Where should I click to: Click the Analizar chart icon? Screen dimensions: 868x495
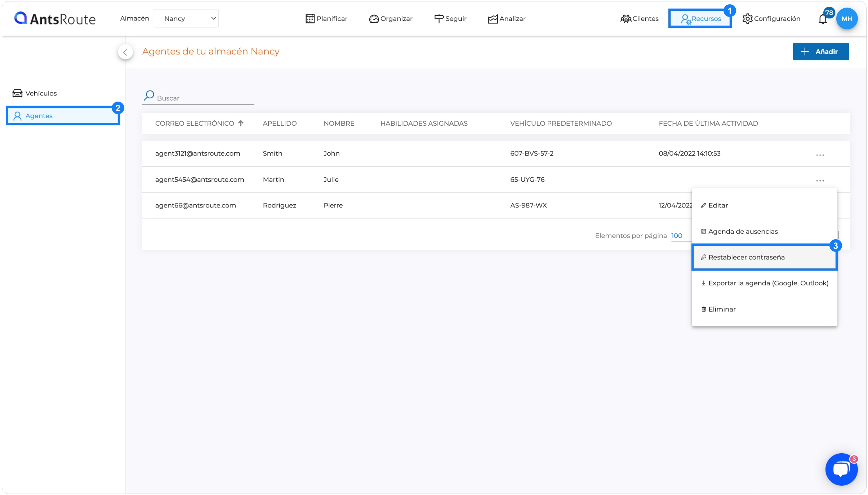tap(493, 19)
